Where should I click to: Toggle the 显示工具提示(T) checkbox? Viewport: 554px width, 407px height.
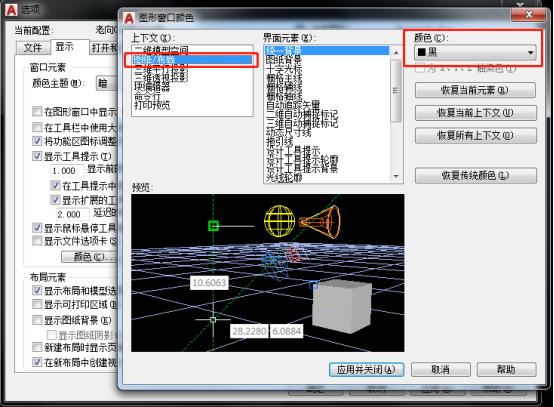pos(37,155)
